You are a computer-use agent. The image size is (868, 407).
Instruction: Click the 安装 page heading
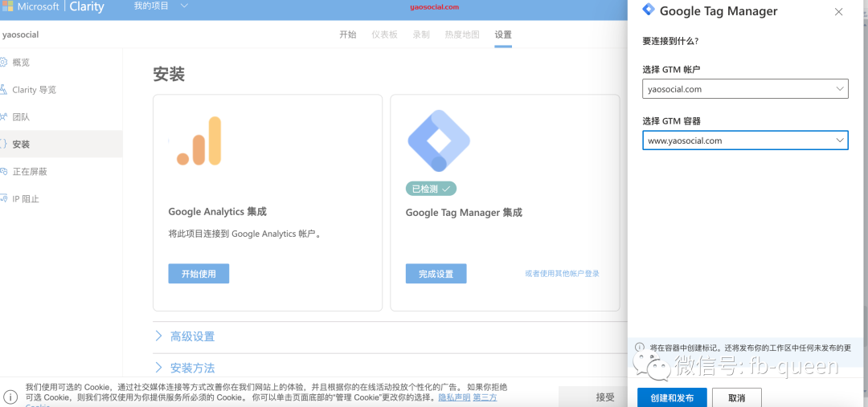[x=169, y=75]
